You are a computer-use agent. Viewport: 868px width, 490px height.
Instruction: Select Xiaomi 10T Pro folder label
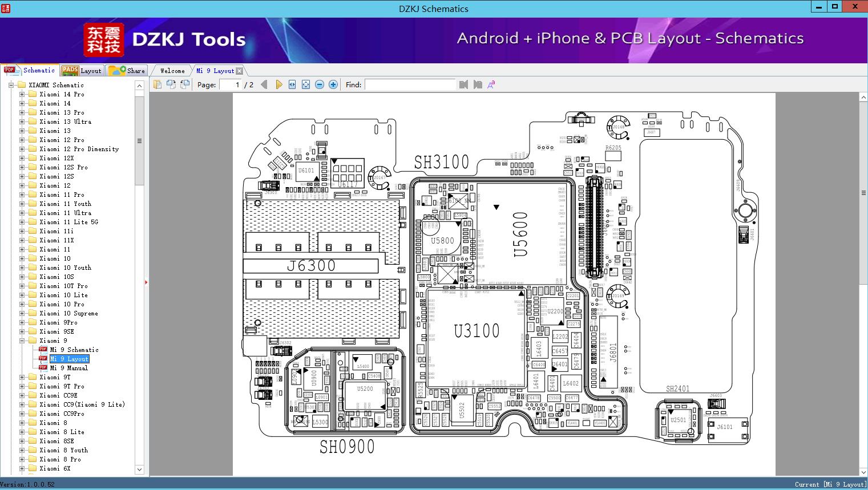[x=64, y=286]
